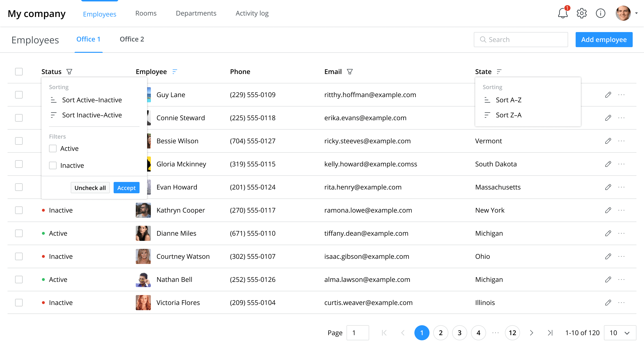Open more options for Victoria Flores row
644x362 pixels.
tap(621, 303)
